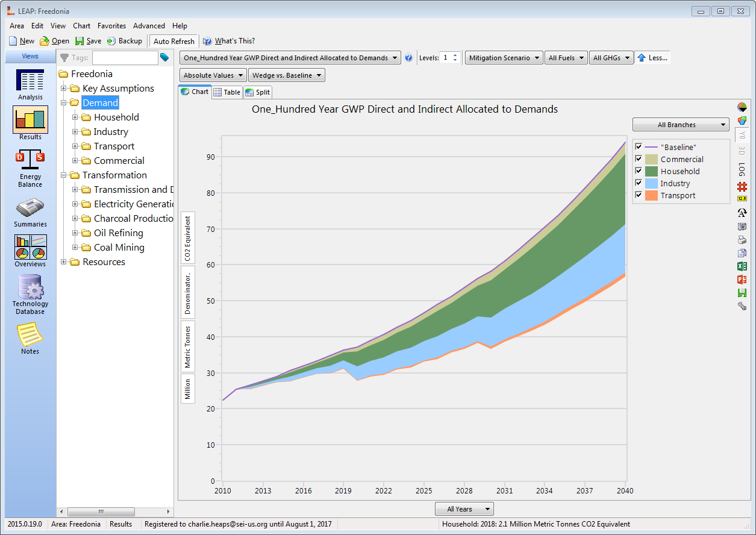Toggle chart gridlines icon
This screenshot has width=756, height=535.
click(742, 187)
